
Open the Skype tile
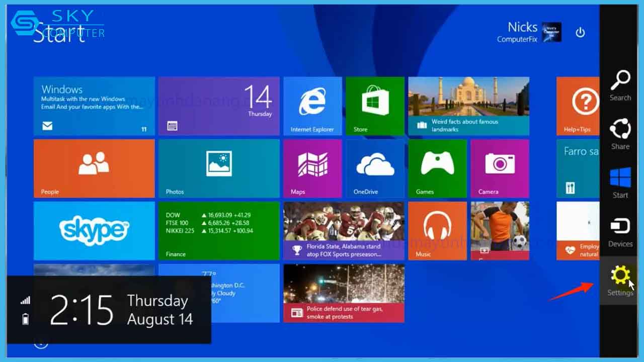94,231
